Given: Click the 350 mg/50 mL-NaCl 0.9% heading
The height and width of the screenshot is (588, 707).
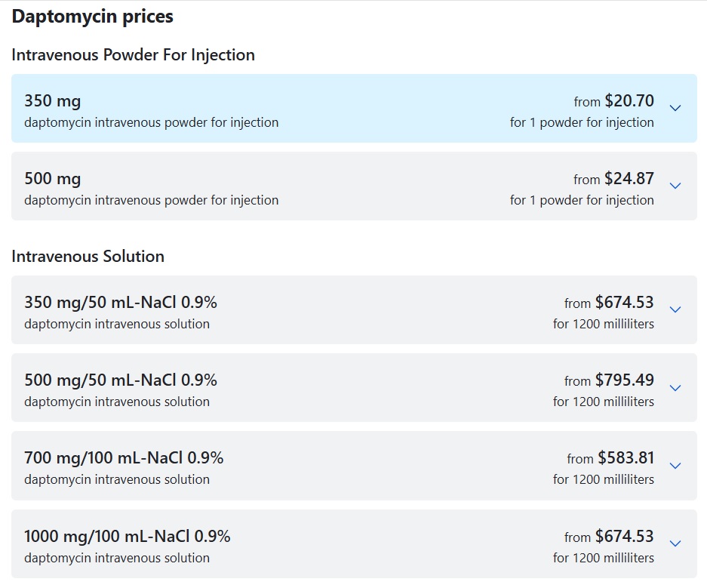Looking at the screenshot, I should click(x=121, y=302).
